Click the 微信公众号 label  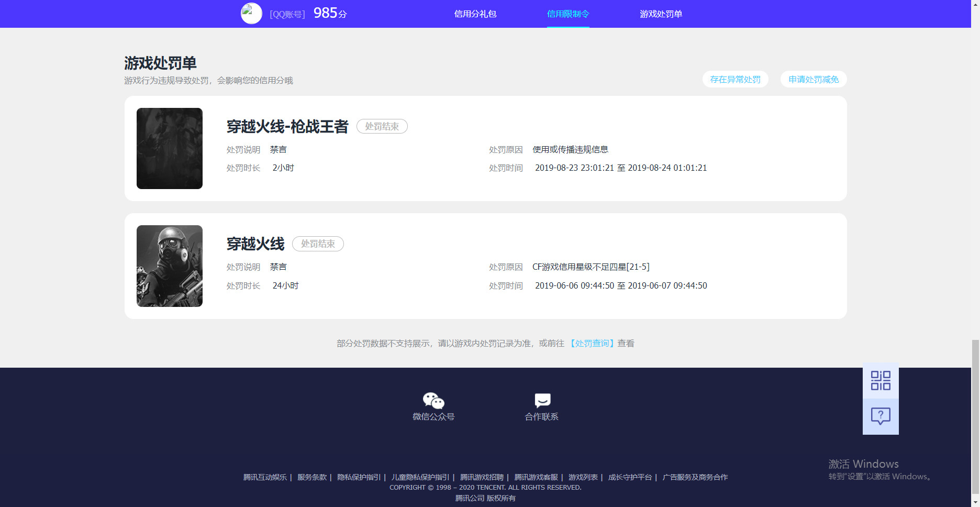[x=433, y=417]
